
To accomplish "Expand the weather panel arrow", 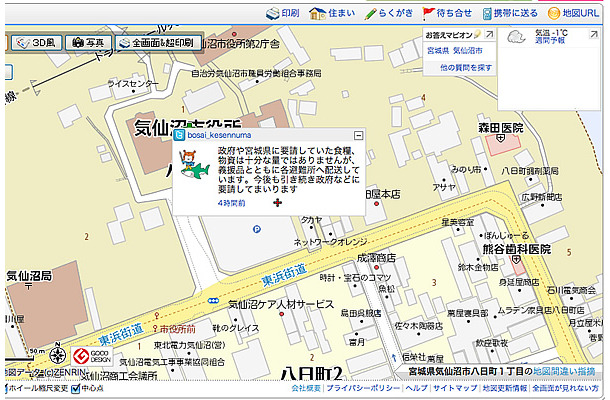I will tap(594, 34).
